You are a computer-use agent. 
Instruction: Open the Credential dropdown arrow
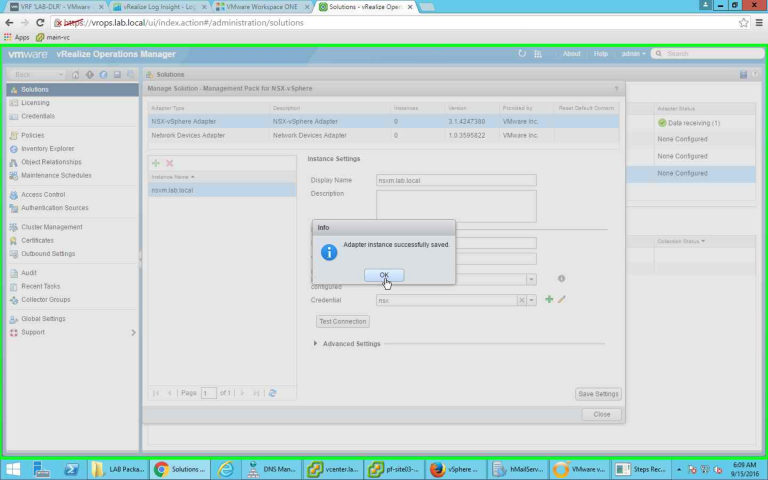531,300
